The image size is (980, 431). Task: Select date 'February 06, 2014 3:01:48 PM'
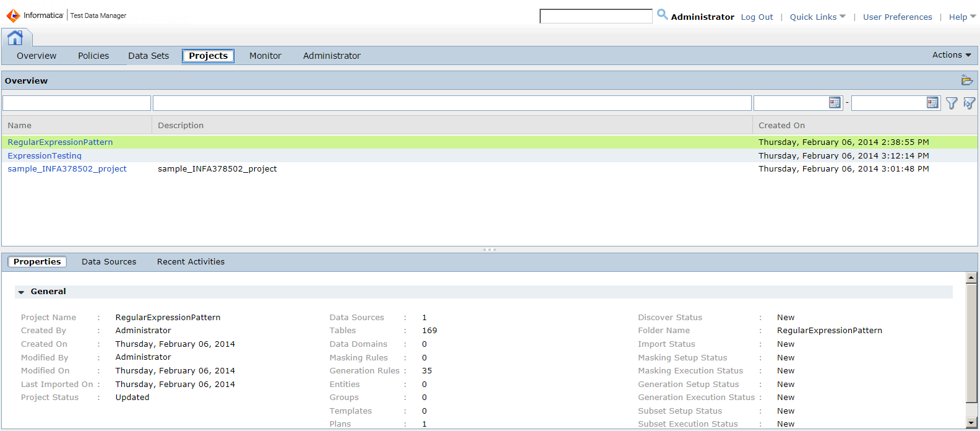tap(844, 169)
